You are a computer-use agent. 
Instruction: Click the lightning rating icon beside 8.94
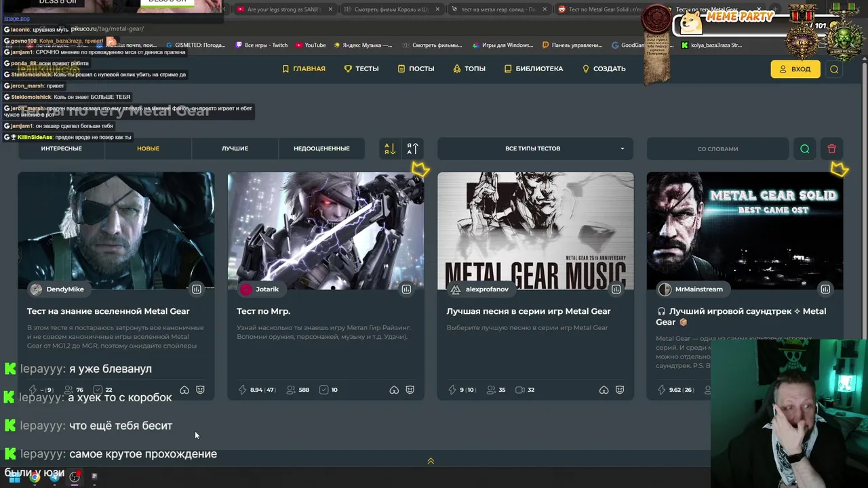[x=243, y=390]
